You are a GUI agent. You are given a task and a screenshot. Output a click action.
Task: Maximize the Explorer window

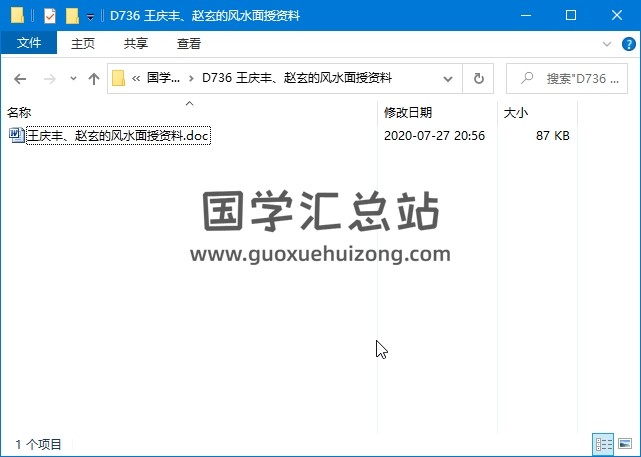click(x=571, y=16)
